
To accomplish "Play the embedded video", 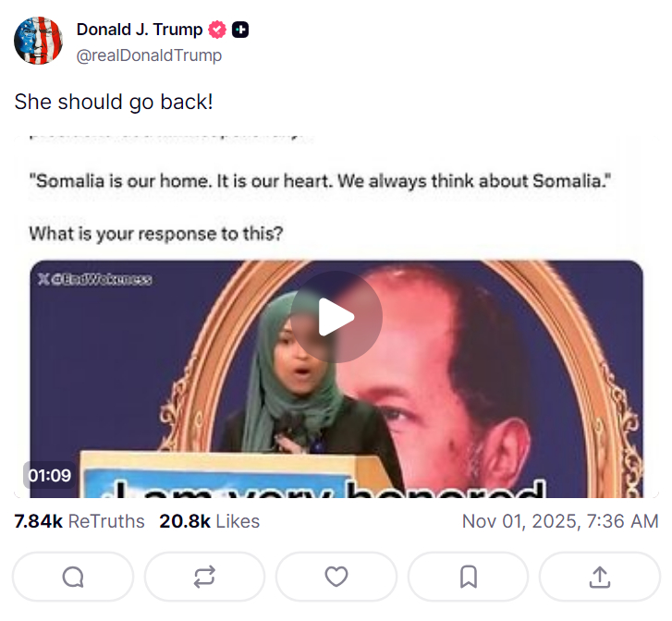I will click(336, 317).
